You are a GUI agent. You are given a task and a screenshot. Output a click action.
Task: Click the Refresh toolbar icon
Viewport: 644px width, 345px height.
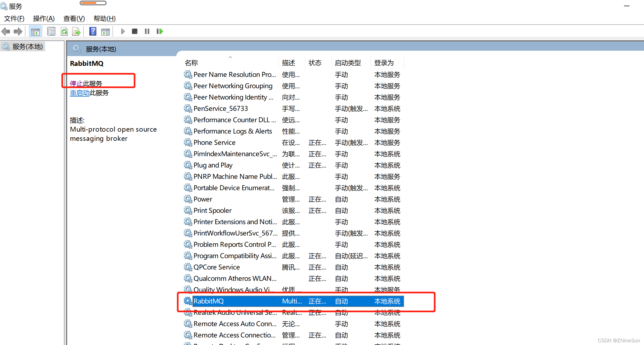(x=64, y=32)
